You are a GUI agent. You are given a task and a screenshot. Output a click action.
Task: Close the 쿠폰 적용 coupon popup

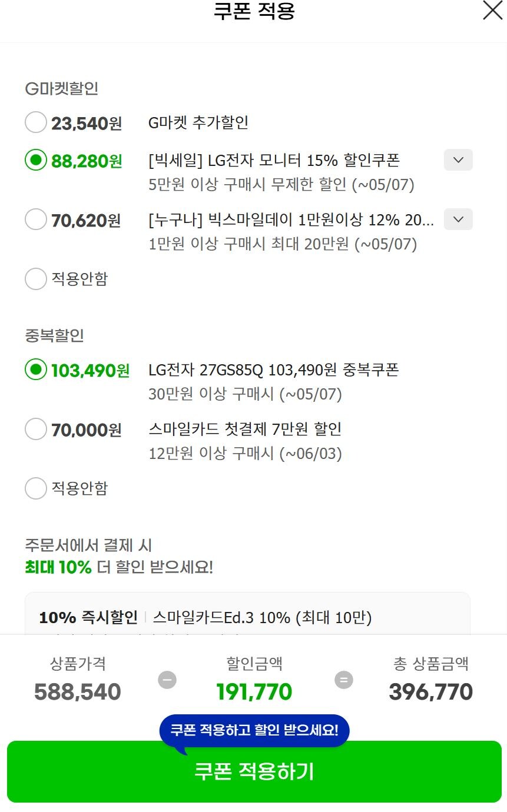pos(492,11)
